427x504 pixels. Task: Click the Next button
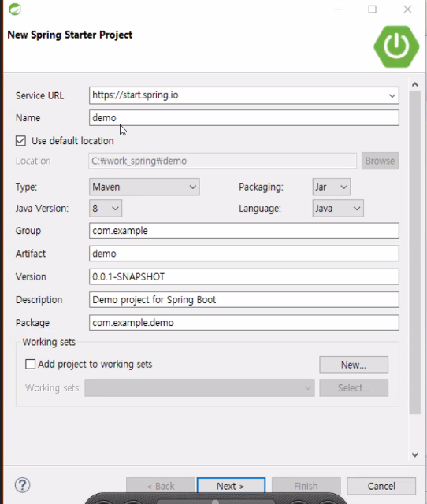click(231, 486)
